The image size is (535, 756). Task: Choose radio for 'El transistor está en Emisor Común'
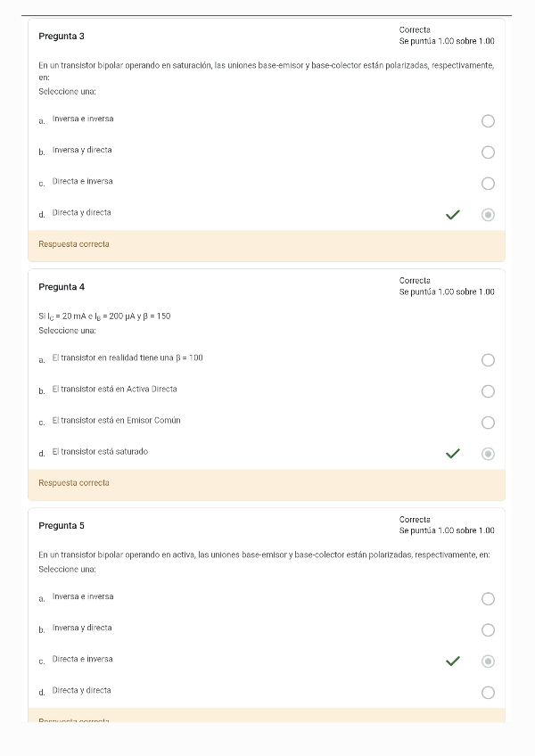click(x=488, y=423)
